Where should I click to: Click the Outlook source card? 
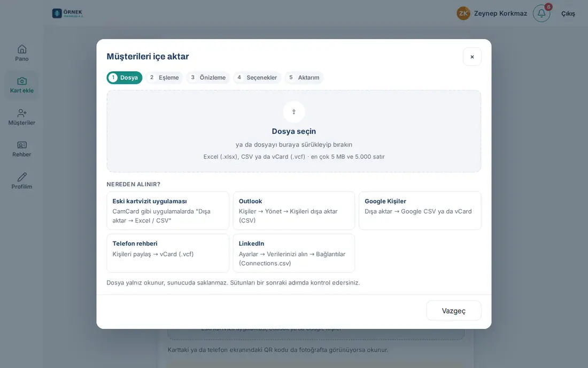click(293, 210)
